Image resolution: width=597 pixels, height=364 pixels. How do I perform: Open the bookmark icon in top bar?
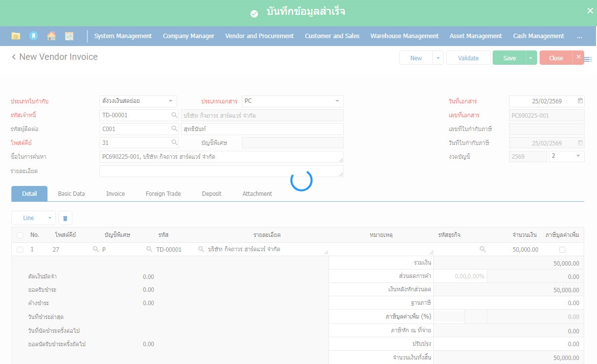(33, 36)
